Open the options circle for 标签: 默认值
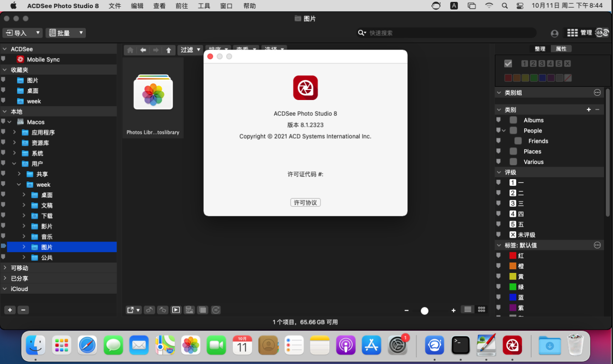 pos(597,245)
